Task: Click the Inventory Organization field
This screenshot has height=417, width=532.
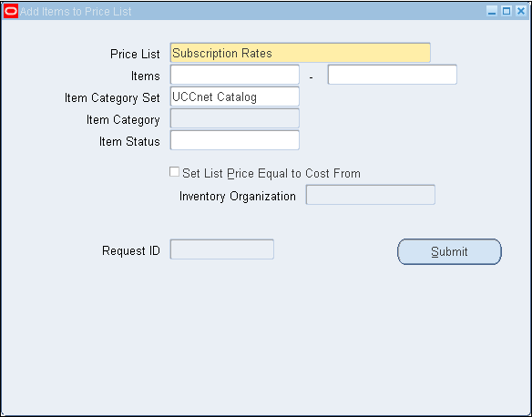Action: click(x=371, y=195)
